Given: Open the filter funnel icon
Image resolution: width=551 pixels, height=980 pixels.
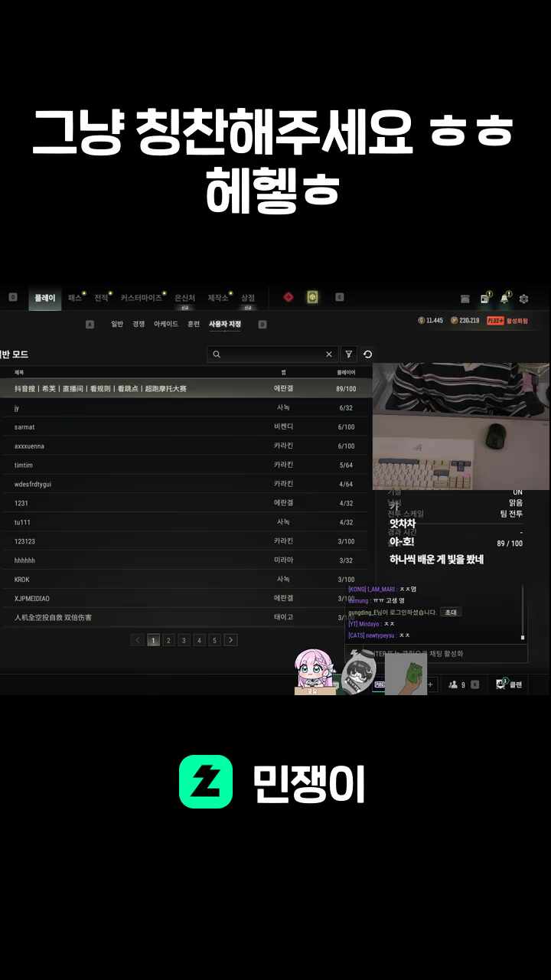Looking at the screenshot, I should [349, 354].
